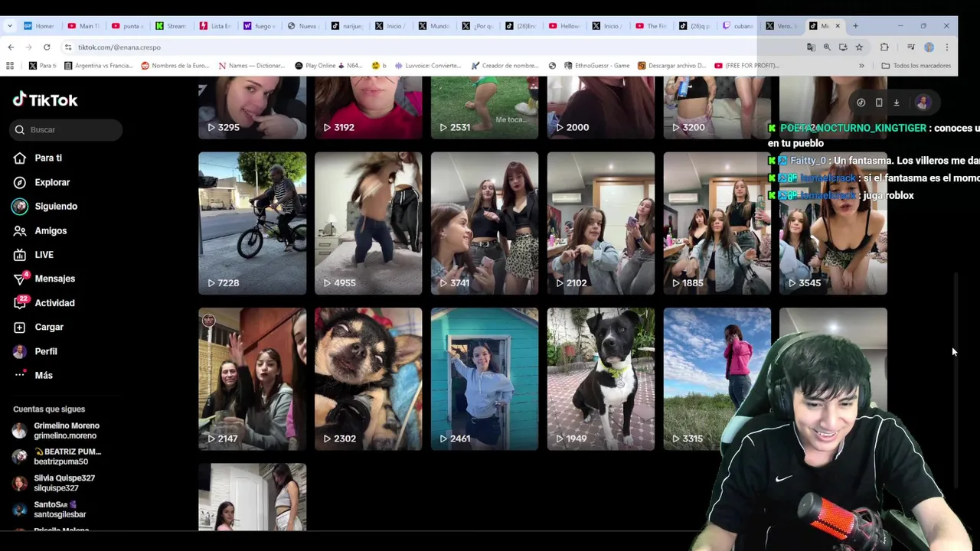This screenshot has width=980, height=551.
Task: Show hidden bookmarks with the chevron
Action: coord(861,66)
